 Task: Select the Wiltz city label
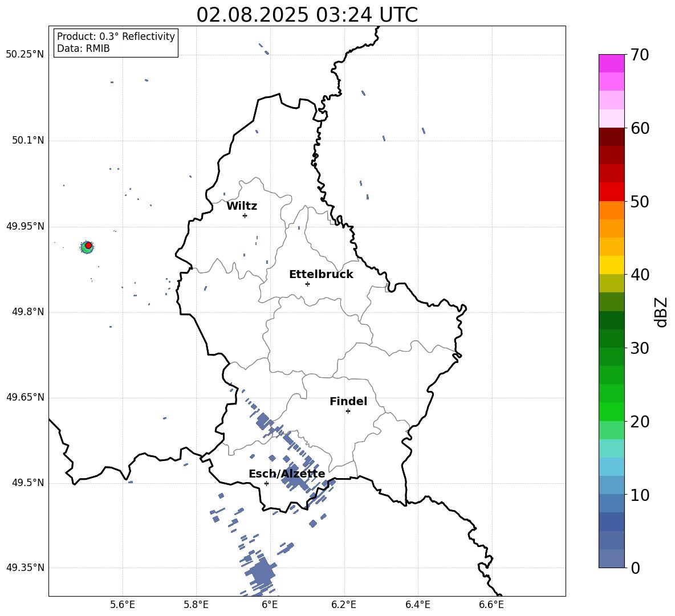(242, 206)
